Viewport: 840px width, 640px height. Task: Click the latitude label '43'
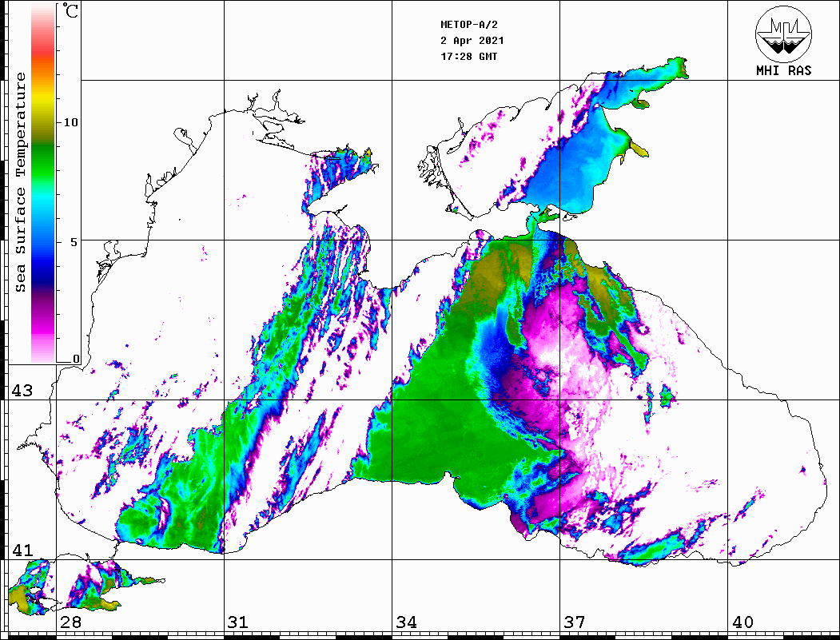(x=22, y=391)
